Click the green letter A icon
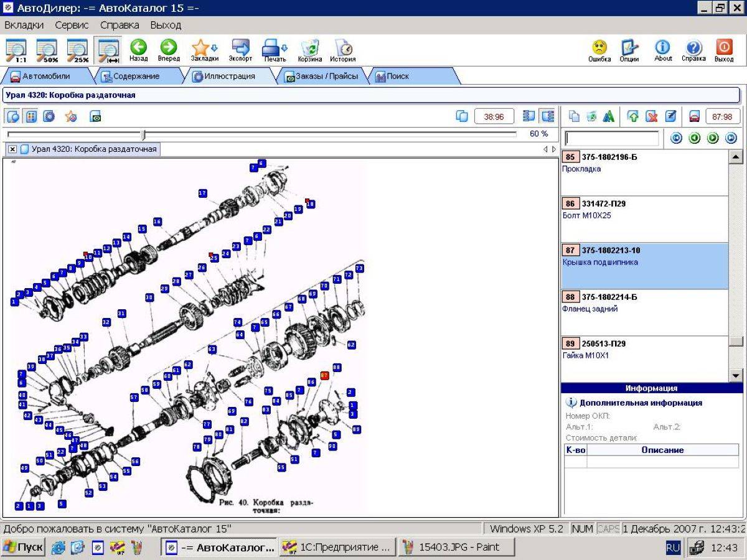Screen dimensions: 747x560 [609, 116]
